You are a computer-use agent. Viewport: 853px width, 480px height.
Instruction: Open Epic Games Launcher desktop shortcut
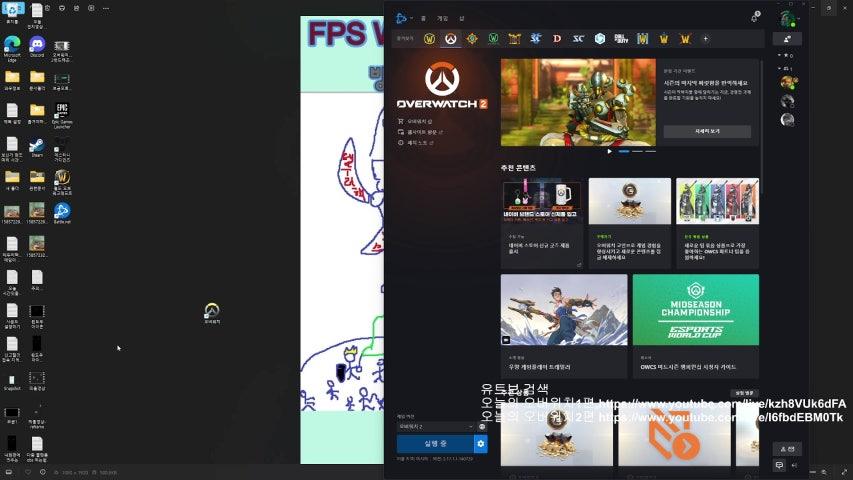pos(62,115)
